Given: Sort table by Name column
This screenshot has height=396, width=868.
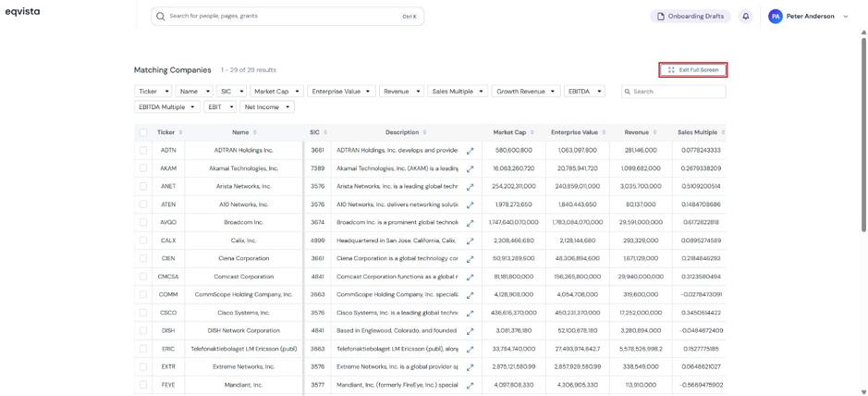Looking at the screenshot, I should [x=254, y=132].
